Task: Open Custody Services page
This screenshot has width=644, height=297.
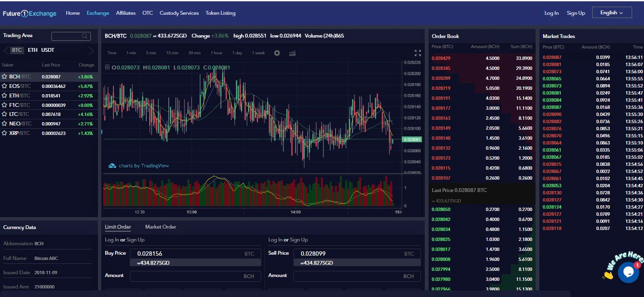Action: pyautogui.click(x=179, y=13)
